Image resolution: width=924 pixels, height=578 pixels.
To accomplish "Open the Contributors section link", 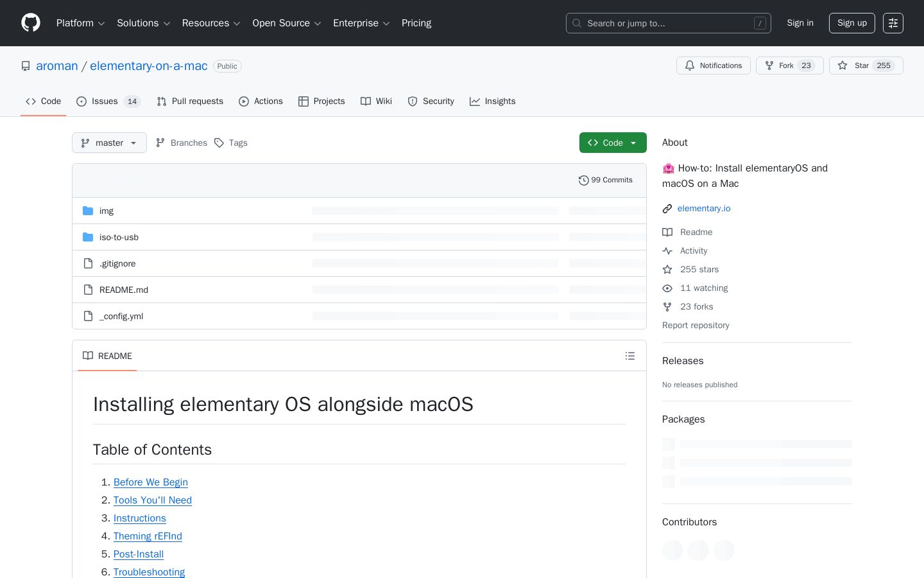I will pyautogui.click(x=689, y=522).
